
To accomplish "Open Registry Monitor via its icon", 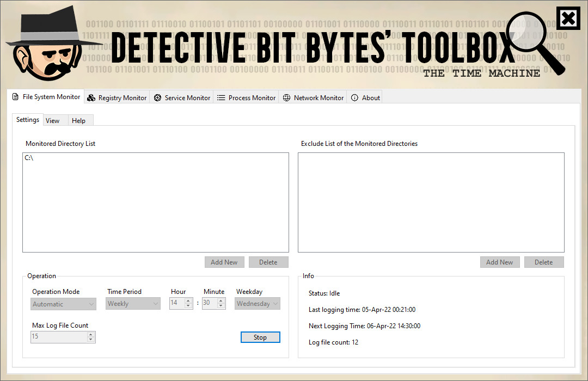I will tap(91, 97).
